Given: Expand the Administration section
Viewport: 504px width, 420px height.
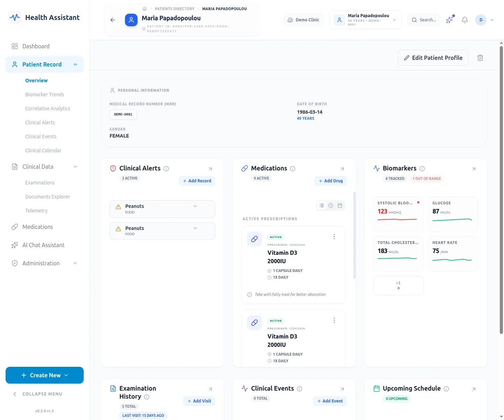Looking at the screenshot, I should 75,263.
